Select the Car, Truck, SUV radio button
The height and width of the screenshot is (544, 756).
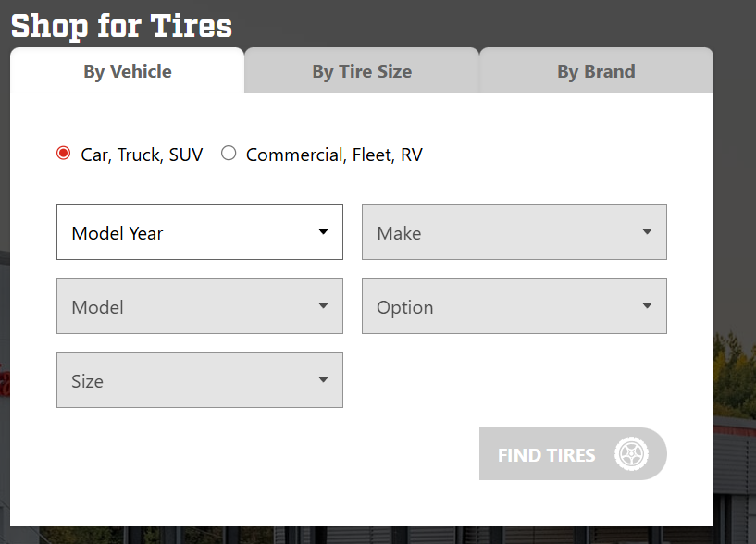[x=64, y=154]
